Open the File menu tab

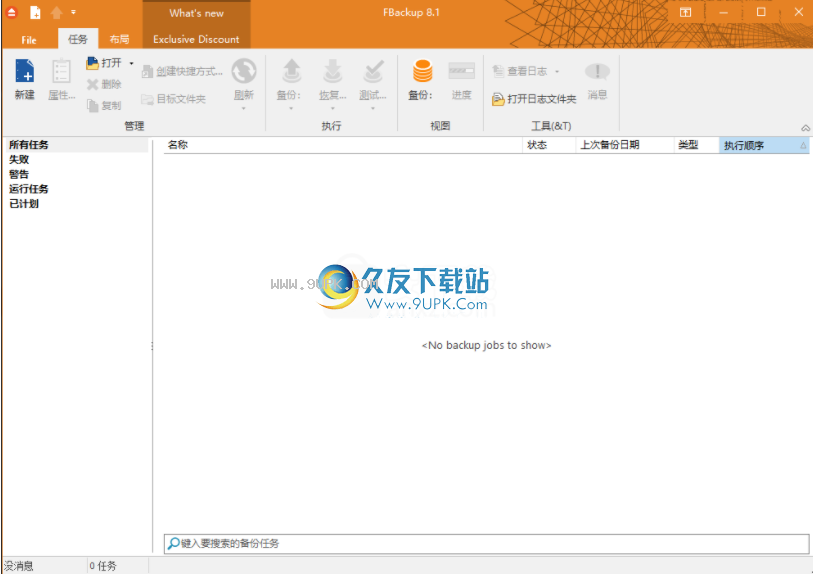tap(29, 39)
